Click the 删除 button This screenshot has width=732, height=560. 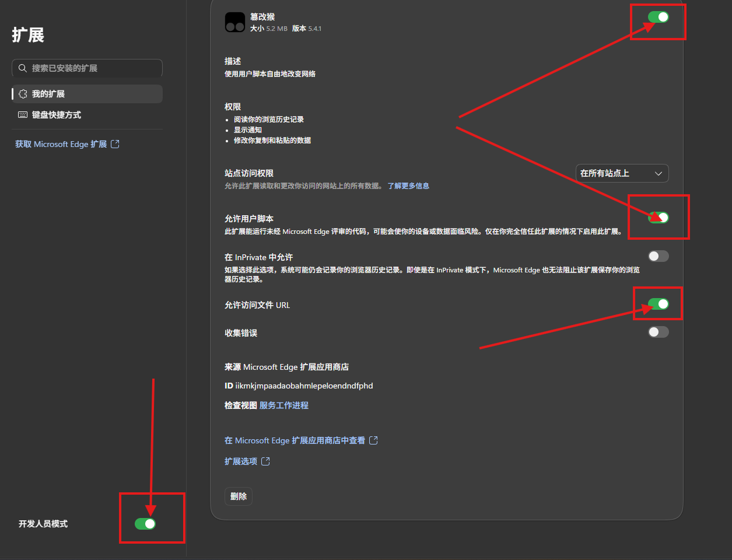click(239, 496)
